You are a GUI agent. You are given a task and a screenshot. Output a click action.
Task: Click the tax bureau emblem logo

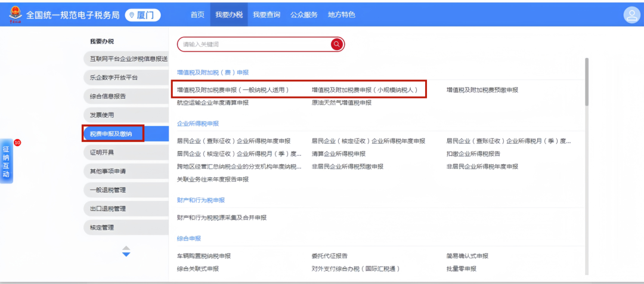[16, 15]
